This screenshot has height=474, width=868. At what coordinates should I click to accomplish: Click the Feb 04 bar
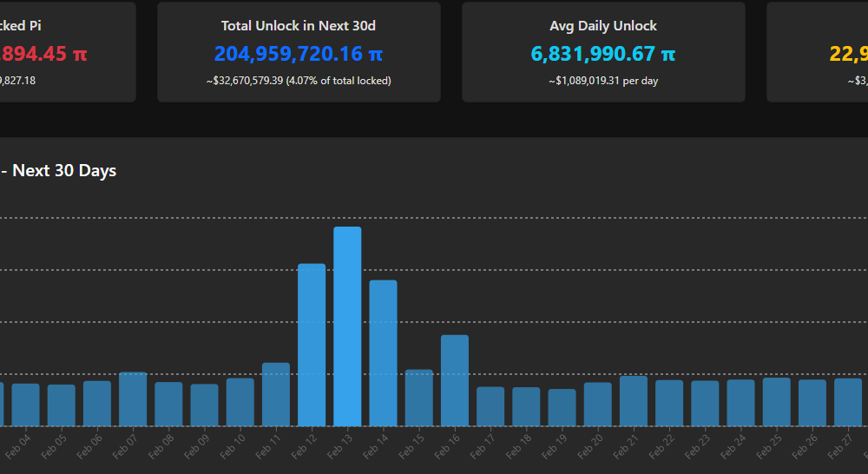tap(25, 405)
